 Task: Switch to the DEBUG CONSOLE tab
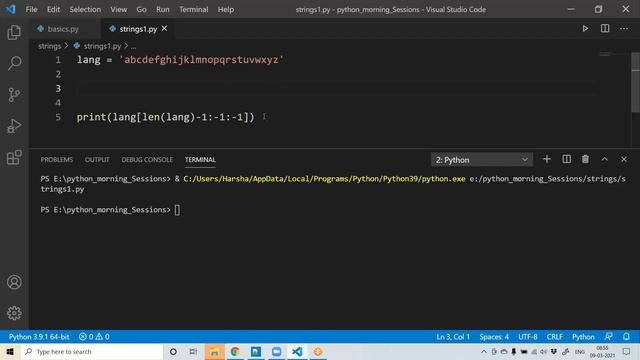pyautogui.click(x=147, y=160)
